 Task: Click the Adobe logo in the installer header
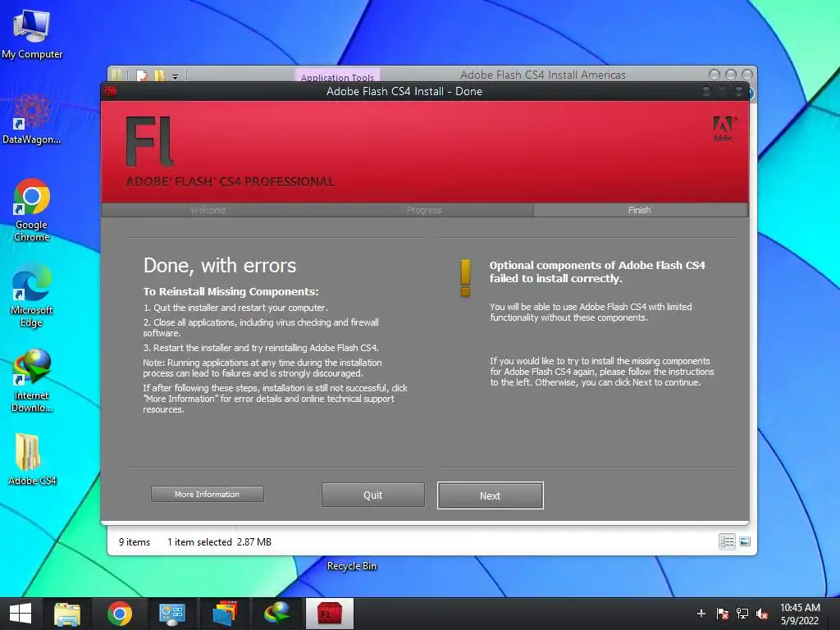tap(724, 129)
